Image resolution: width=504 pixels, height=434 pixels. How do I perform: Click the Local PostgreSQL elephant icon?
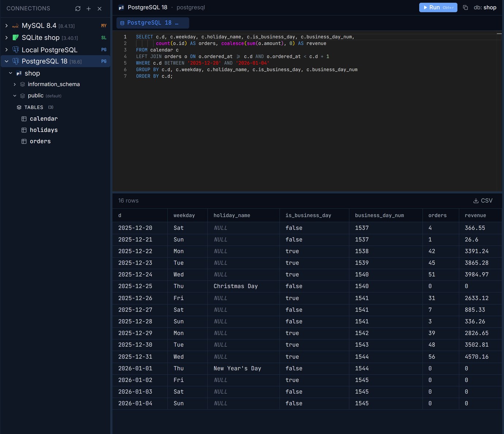click(x=15, y=50)
